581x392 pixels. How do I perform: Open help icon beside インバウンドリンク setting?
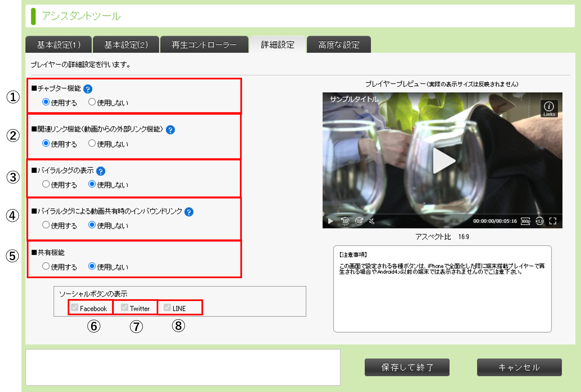(189, 212)
